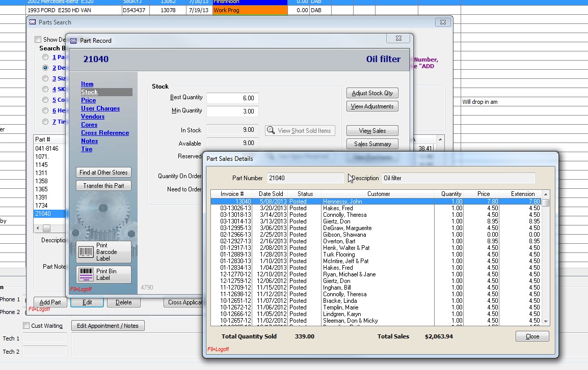
Task: Click the Cross Applicat... button
Action: coord(183,302)
